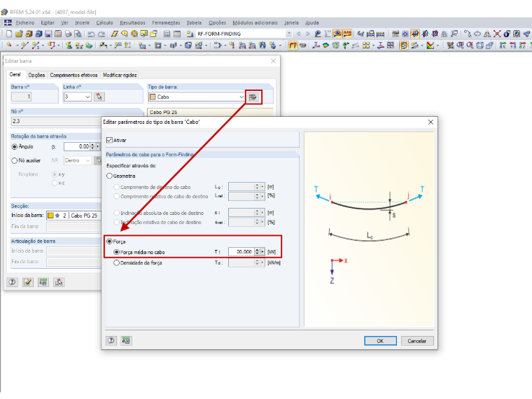Open the Módulos adicionais menu
The width and height of the screenshot is (532, 399).
coord(255,22)
